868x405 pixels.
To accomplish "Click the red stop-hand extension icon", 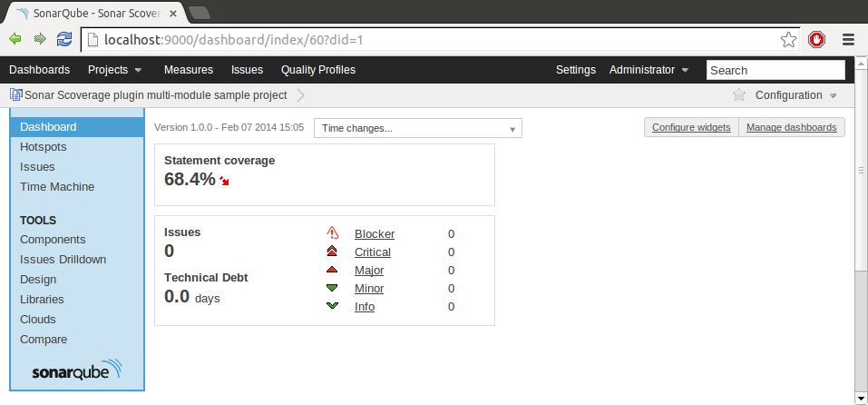I will pos(817,40).
